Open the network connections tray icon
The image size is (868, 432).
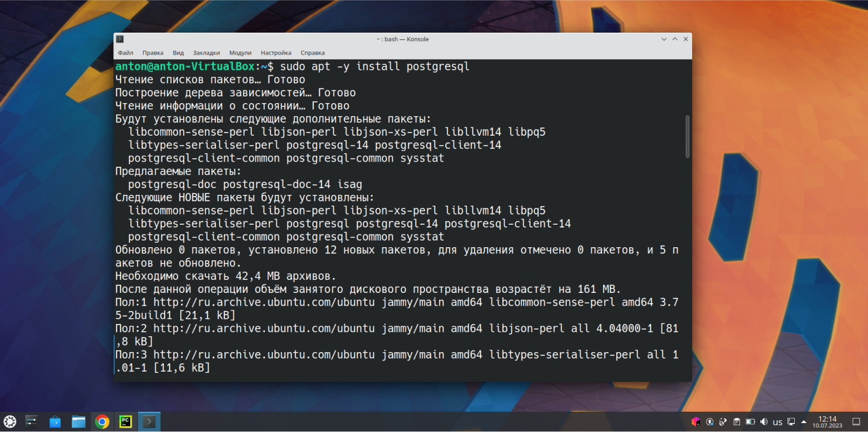791,421
